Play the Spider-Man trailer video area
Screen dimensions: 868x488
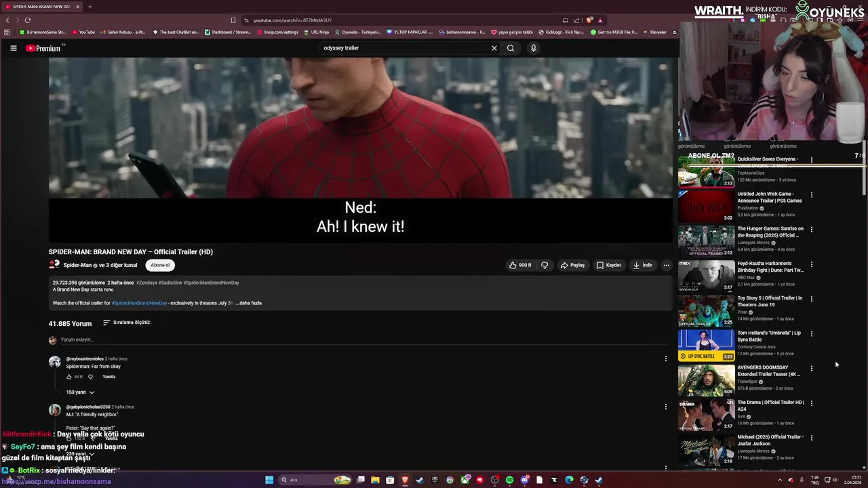tap(360, 149)
